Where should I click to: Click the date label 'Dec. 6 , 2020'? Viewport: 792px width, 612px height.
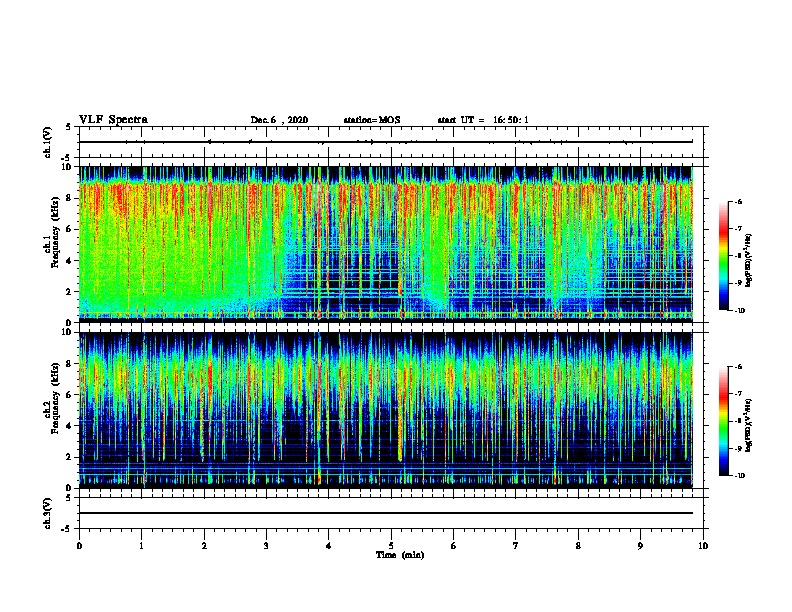[x=279, y=120]
